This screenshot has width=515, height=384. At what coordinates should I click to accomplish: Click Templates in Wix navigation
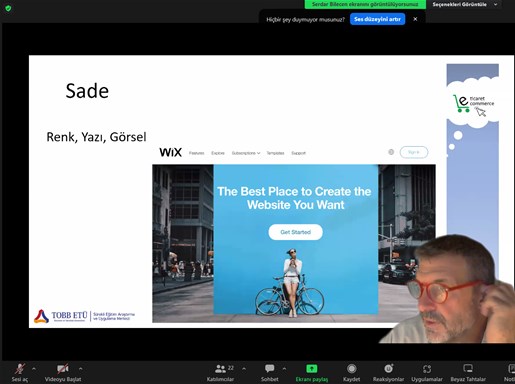(x=275, y=153)
